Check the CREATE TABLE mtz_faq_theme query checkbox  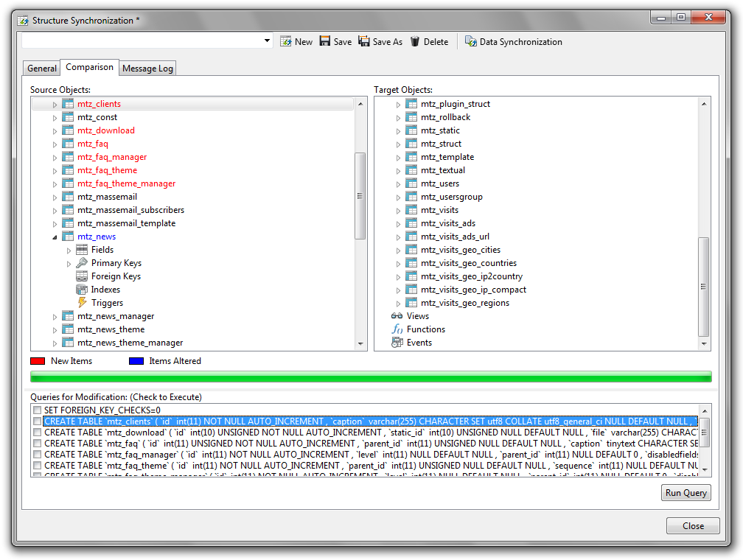pyautogui.click(x=37, y=465)
